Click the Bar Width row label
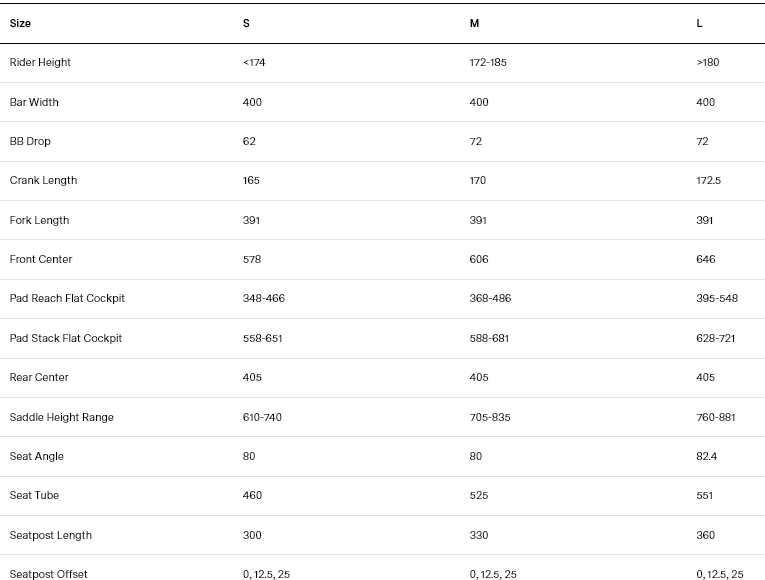Screen dimensions: 765x580 34,102
